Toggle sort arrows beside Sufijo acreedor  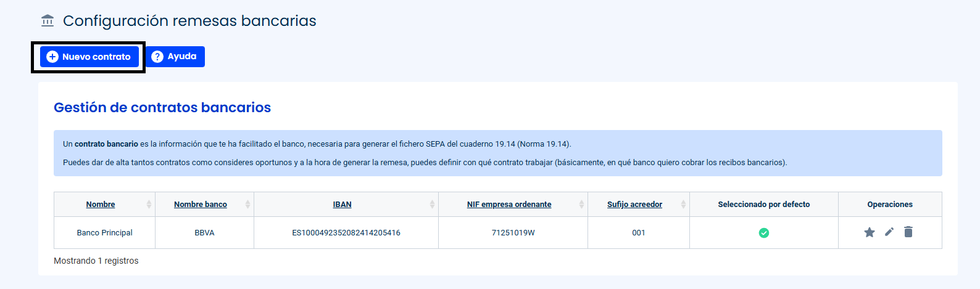click(683, 205)
